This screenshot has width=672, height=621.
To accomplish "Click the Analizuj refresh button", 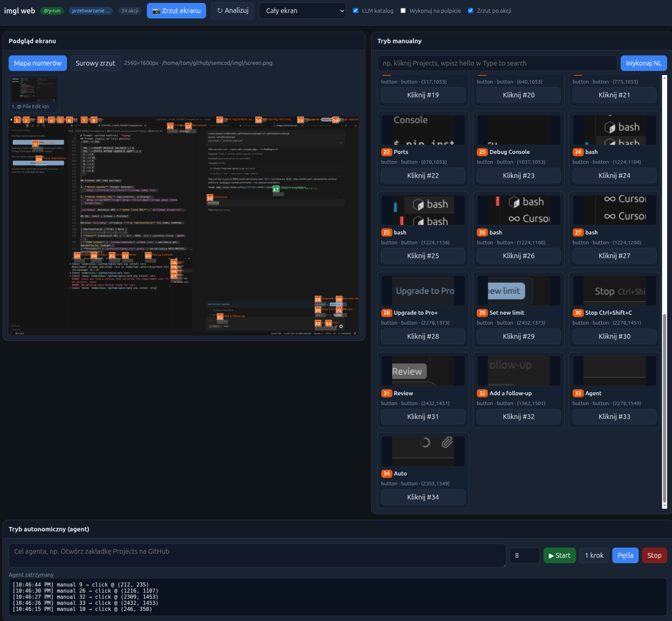I will coord(232,11).
